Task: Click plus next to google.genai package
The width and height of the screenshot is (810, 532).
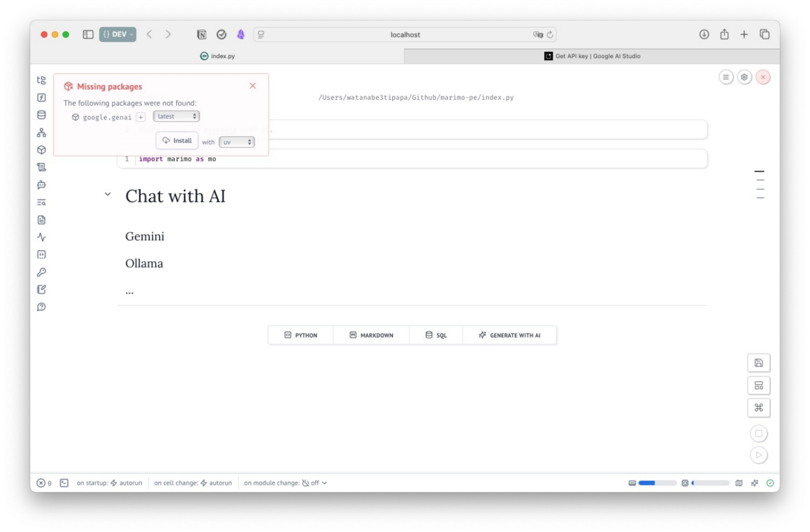Action: point(141,117)
